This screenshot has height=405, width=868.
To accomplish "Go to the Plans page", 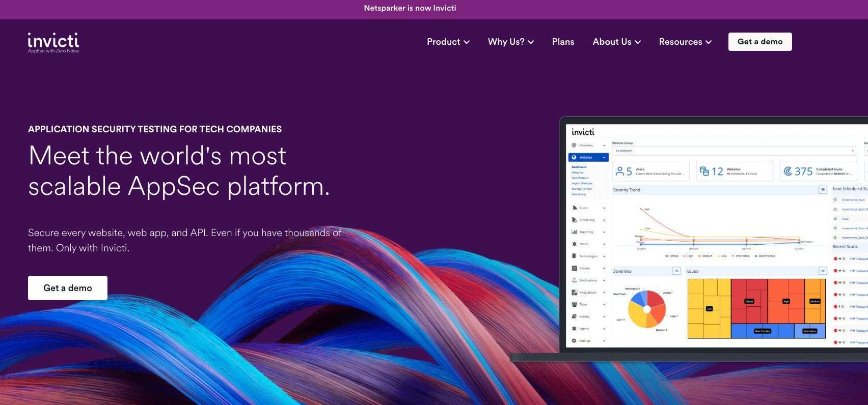I will (563, 42).
